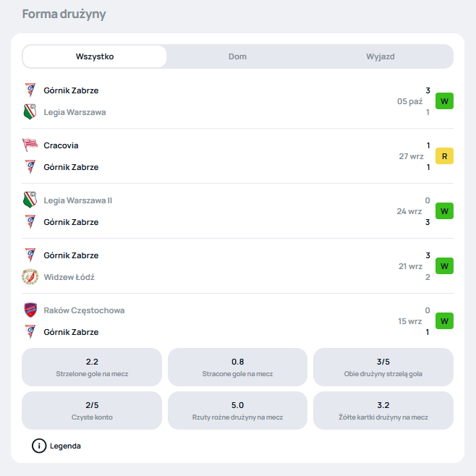Screen dimensions: 476x476
Task: Open the Cracovia team name link
Action: (x=61, y=145)
